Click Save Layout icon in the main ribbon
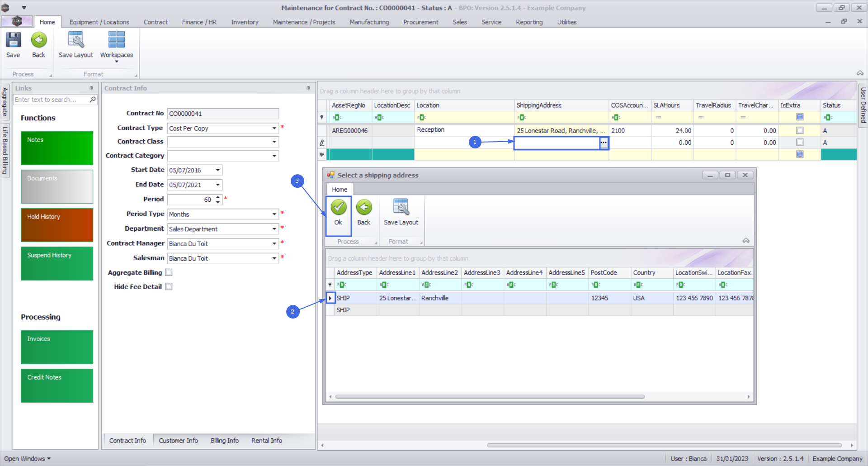This screenshot has height=466, width=868. (76, 45)
